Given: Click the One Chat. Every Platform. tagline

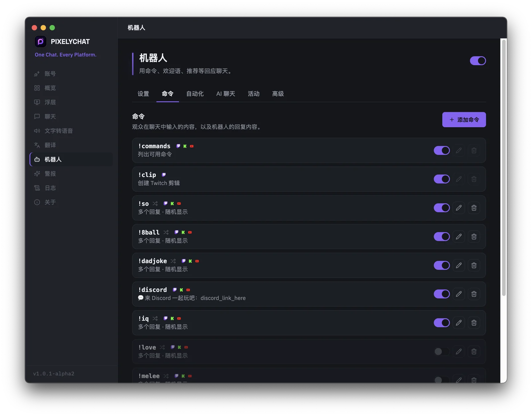Looking at the screenshot, I should [x=66, y=55].
